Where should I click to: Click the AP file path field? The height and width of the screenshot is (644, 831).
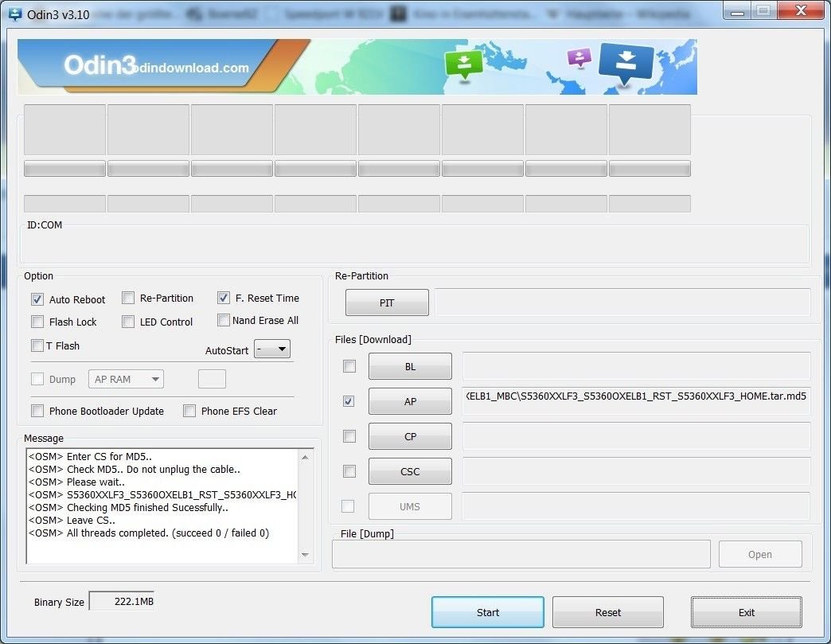637,400
